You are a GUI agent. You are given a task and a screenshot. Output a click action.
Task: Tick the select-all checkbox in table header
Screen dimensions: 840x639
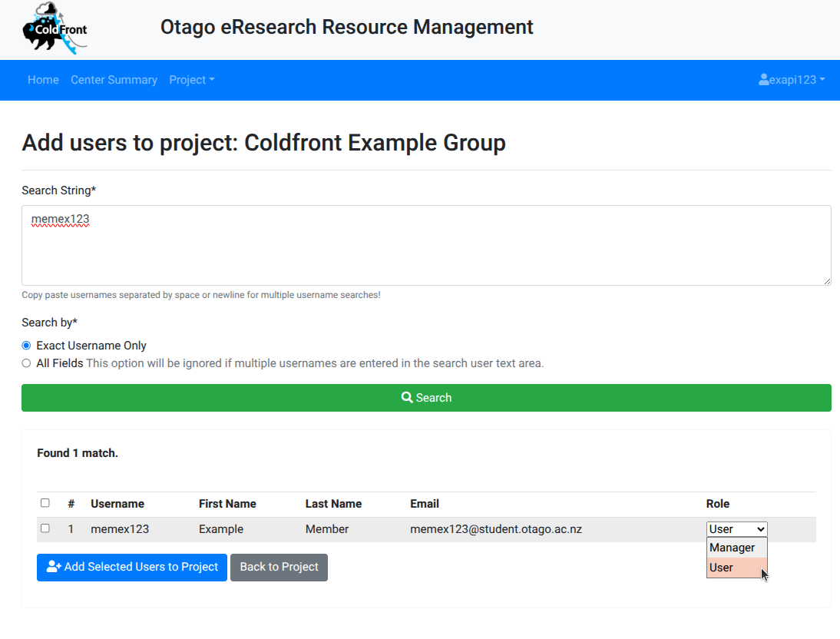pyautogui.click(x=45, y=503)
